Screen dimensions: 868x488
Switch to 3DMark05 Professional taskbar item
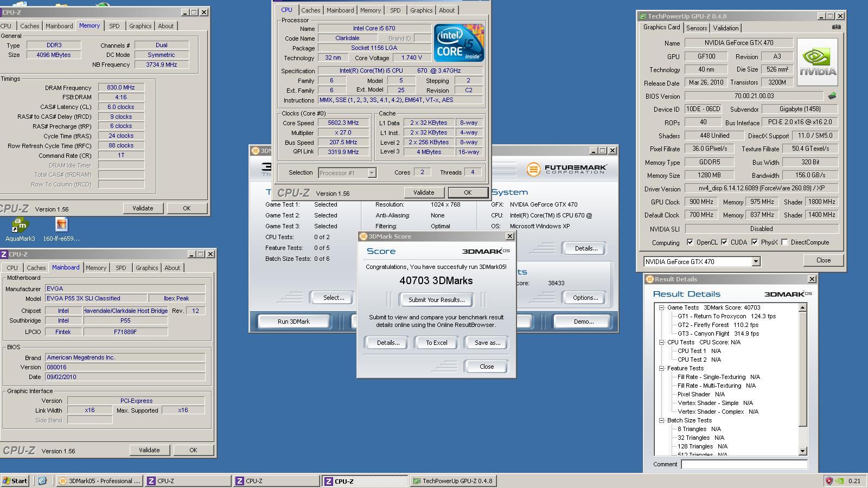(x=99, y=480)
